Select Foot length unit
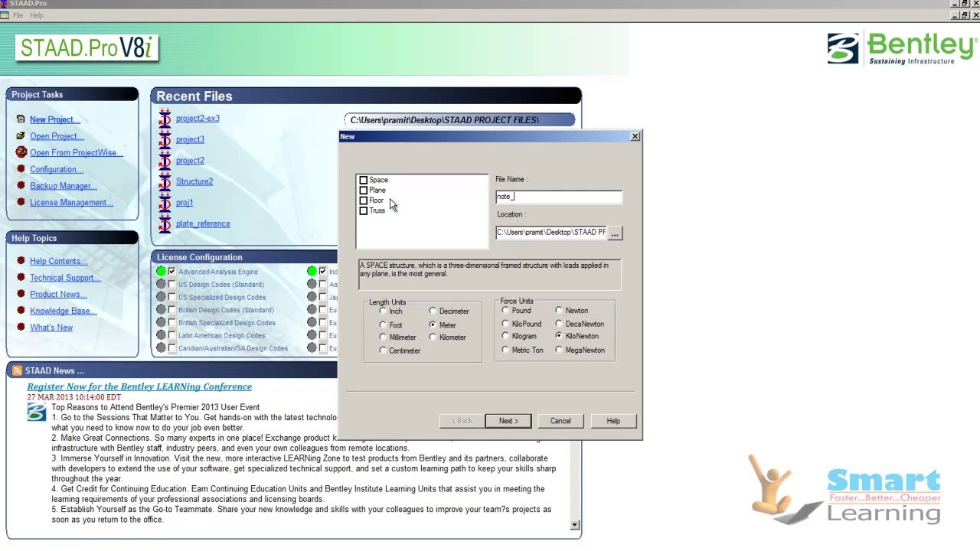The image size is (980, 551). (383, 324)
